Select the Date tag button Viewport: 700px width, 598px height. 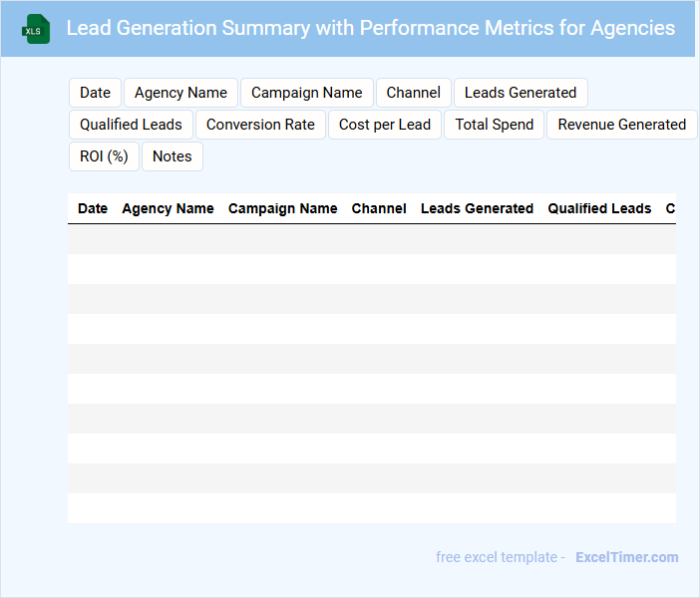click(95, 93)
